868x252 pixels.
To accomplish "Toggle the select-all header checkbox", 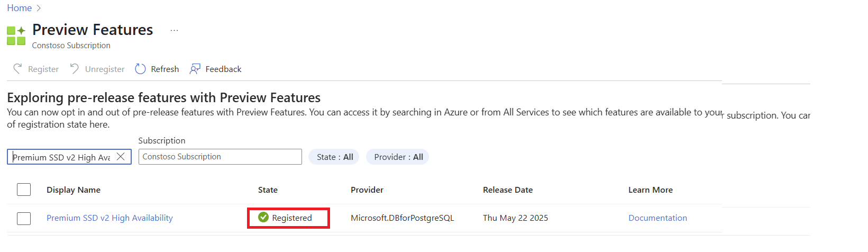I will pyautogui.click(x=24, y=190).
